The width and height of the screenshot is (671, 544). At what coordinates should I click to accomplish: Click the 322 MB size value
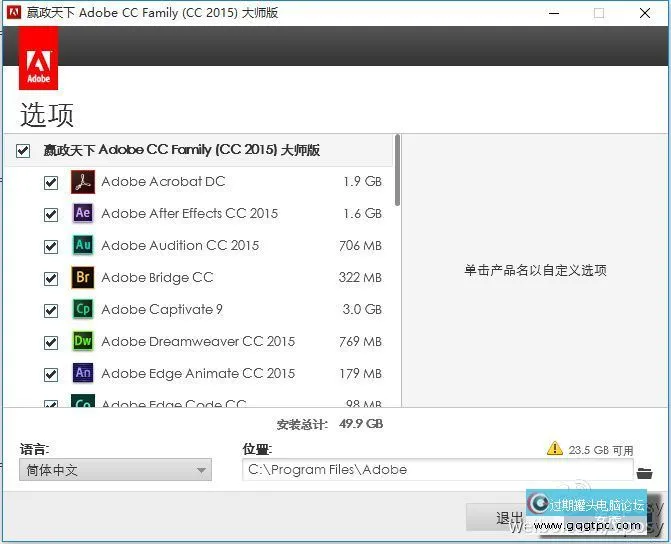[360, 277]
